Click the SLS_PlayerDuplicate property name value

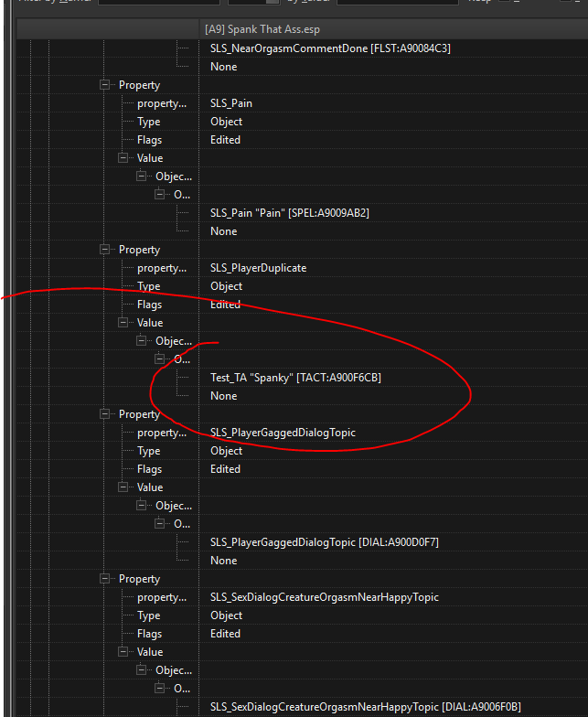tap(258, 267)
